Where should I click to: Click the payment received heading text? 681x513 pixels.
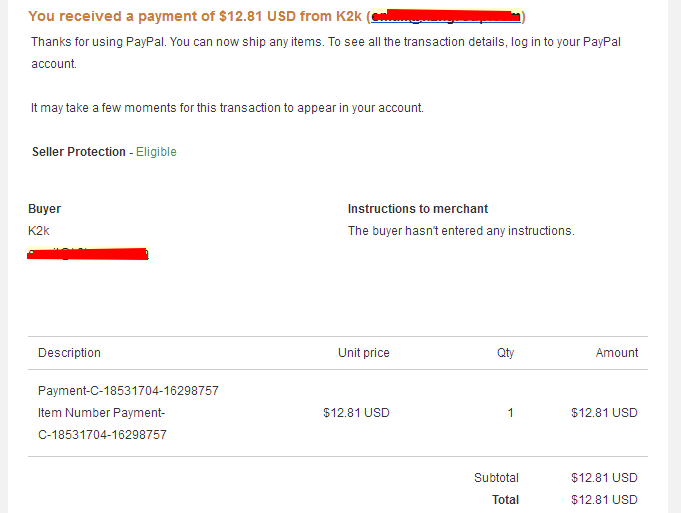(x=277, y=16)
